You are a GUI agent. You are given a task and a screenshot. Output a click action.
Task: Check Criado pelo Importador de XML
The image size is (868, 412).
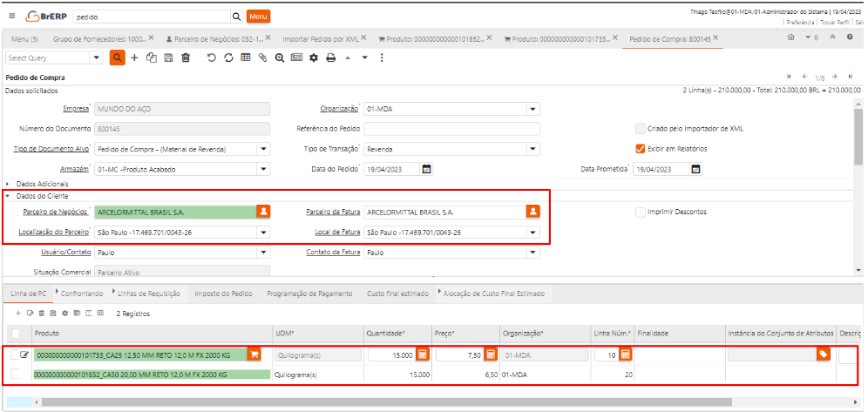click(641, 128)
